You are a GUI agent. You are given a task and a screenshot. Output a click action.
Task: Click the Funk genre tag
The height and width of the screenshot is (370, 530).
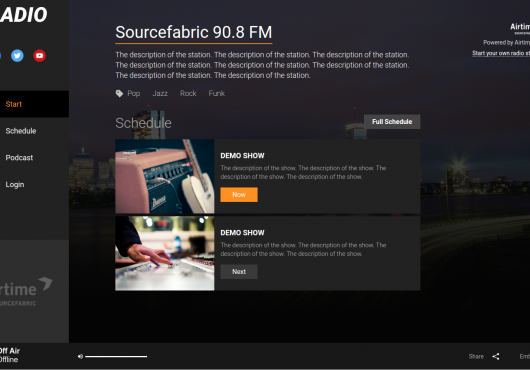216,93
